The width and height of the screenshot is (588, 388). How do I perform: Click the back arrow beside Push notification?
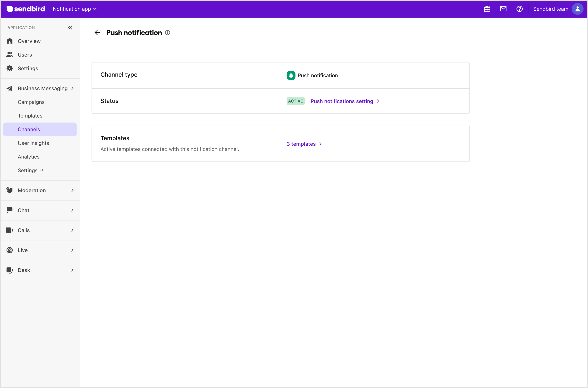tap(97, 32)
